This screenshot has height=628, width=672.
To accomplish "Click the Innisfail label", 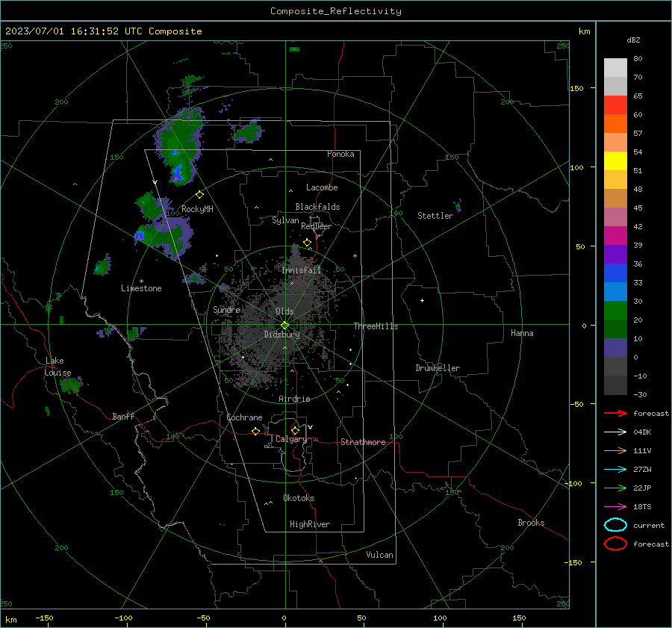I will 302,270.
